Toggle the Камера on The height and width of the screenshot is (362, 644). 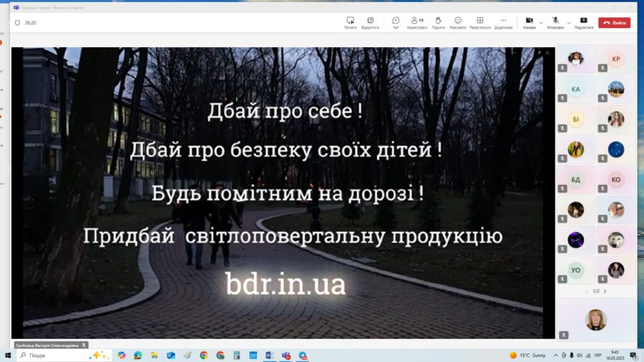[529, 23]
